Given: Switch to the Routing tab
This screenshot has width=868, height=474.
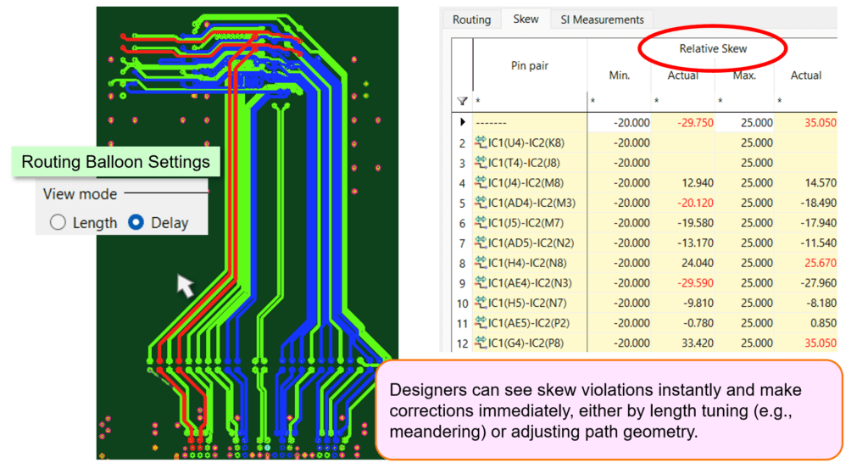Looking at the screenshot, I should tap(471, 20).
